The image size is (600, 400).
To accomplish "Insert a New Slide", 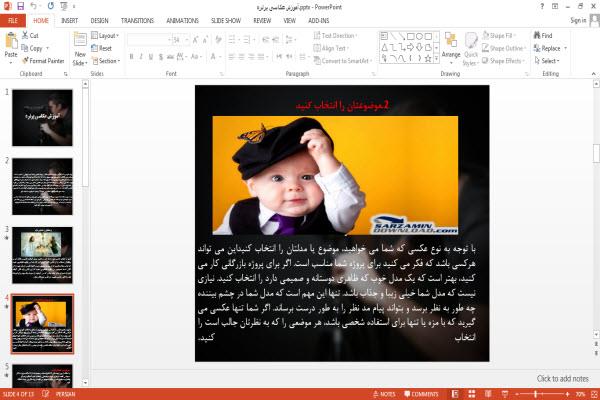I will (80, 49).
